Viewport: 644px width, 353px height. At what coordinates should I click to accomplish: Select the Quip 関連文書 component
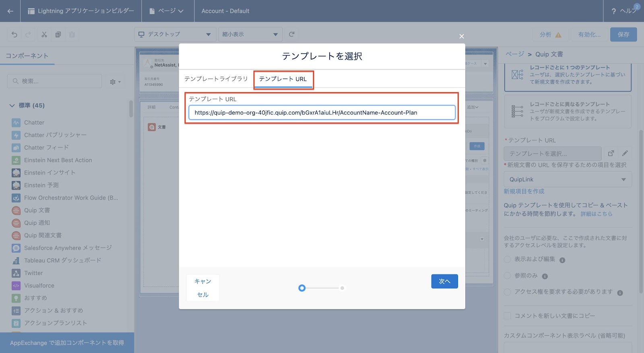pyautogui.click(x=37, y=235)
